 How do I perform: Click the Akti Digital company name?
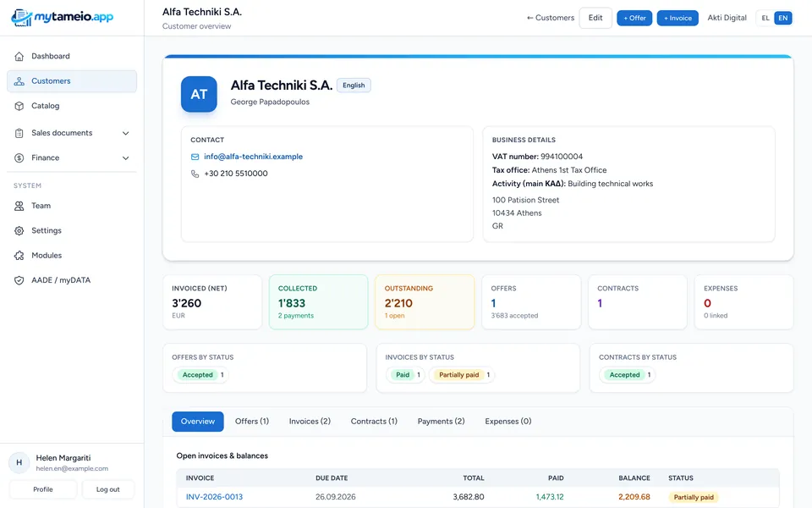point(727,18)
